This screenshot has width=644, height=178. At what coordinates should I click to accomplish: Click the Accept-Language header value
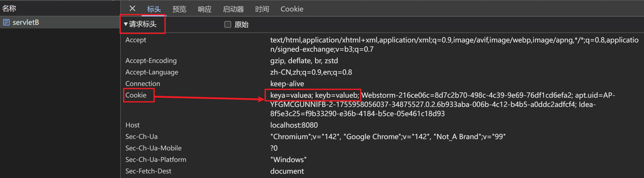[x=311, y=72]
